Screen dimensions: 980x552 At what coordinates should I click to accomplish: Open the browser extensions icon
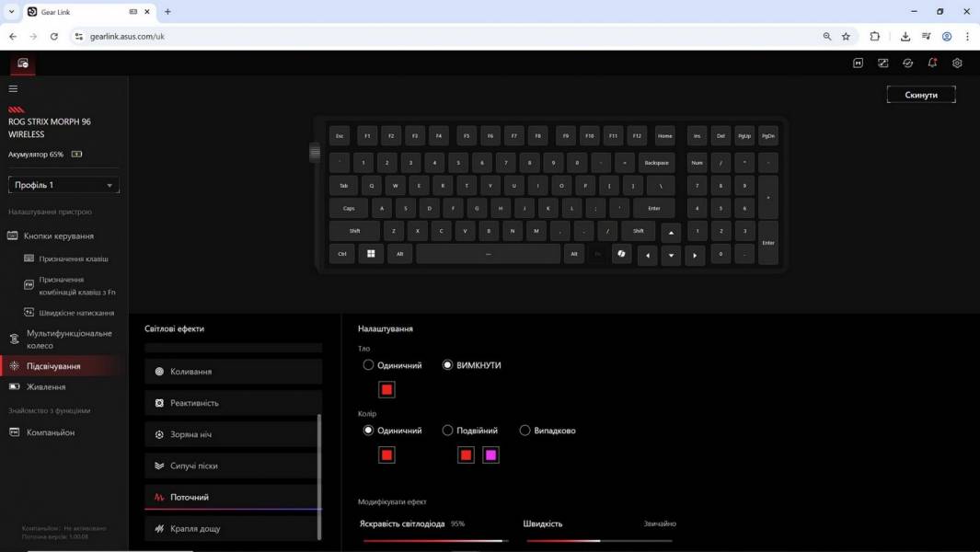(875, 36)
